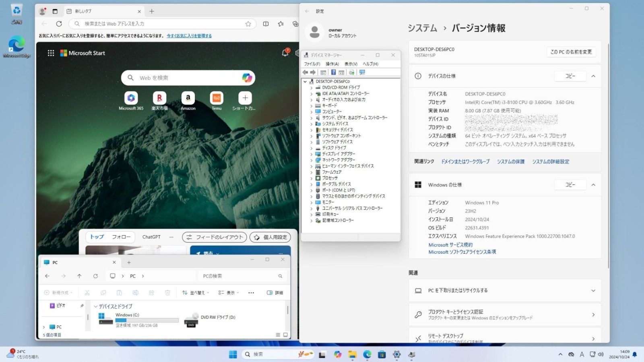The height and width of the screenshot is (362, 644).
Task: Click the Copilot icon in the Web search box
Action: 247,78
